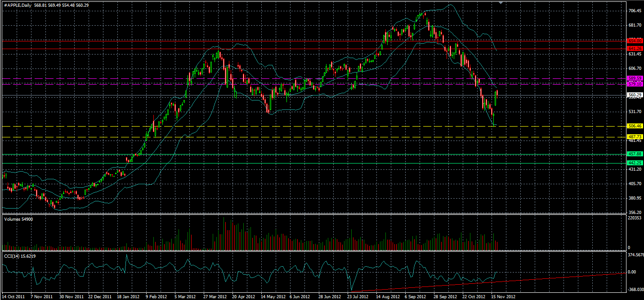
Task: Click the 22 Oct 2012 date label
Action: (473, 297)
